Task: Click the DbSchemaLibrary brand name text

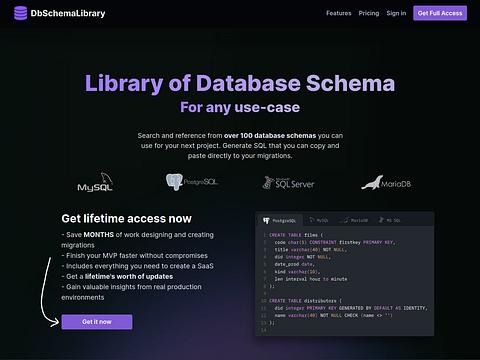Action: (x=68, y=13)
